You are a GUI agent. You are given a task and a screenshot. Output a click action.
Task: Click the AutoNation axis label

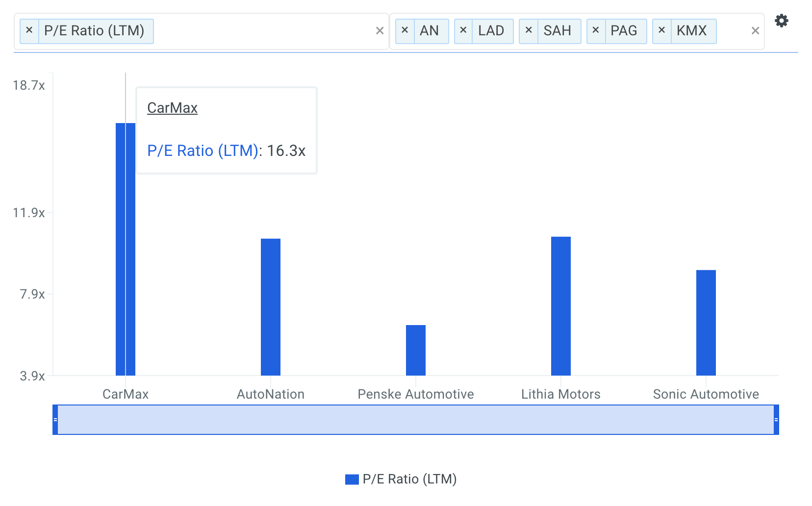pyautogui.click(x=271, y=394)
